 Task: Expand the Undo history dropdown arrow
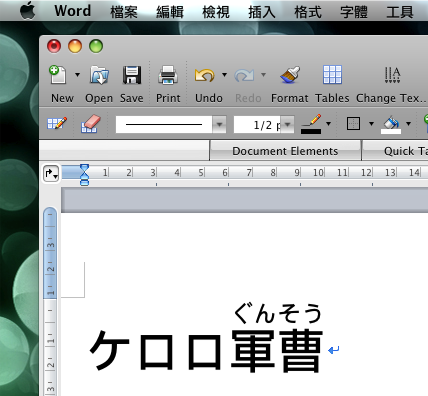pos(224,75)
